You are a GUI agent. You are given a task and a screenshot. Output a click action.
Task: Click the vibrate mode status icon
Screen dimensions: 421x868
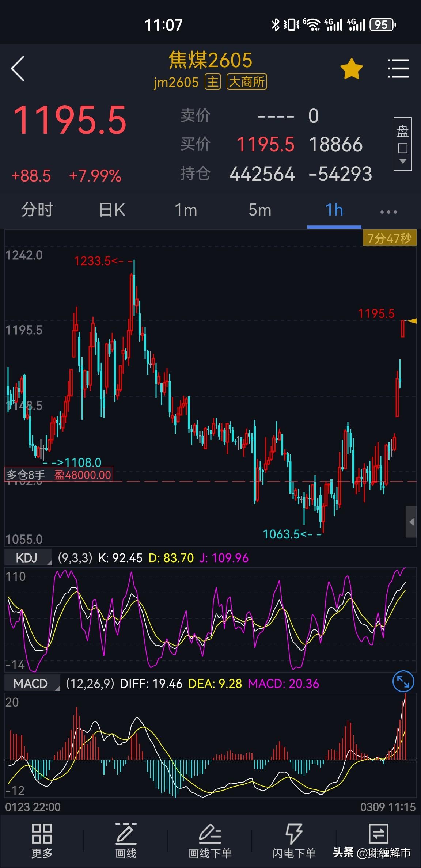click(292, 25)
